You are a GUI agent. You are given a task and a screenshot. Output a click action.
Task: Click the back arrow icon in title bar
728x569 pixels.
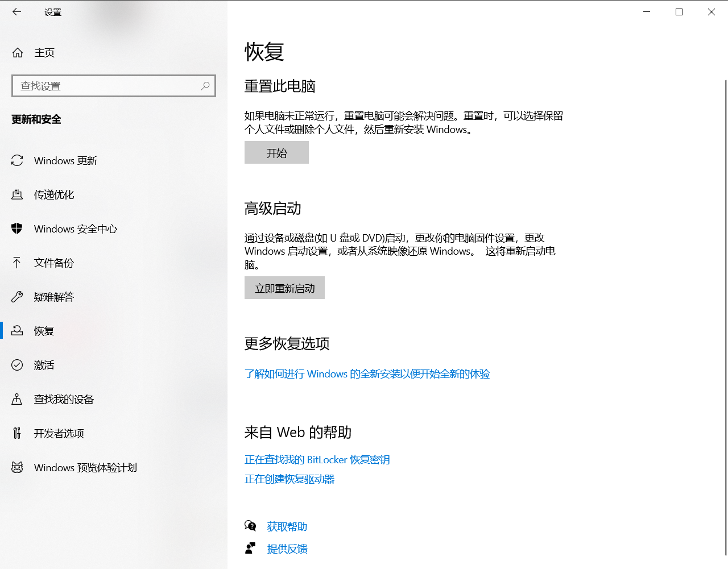(x=16, y=12)
